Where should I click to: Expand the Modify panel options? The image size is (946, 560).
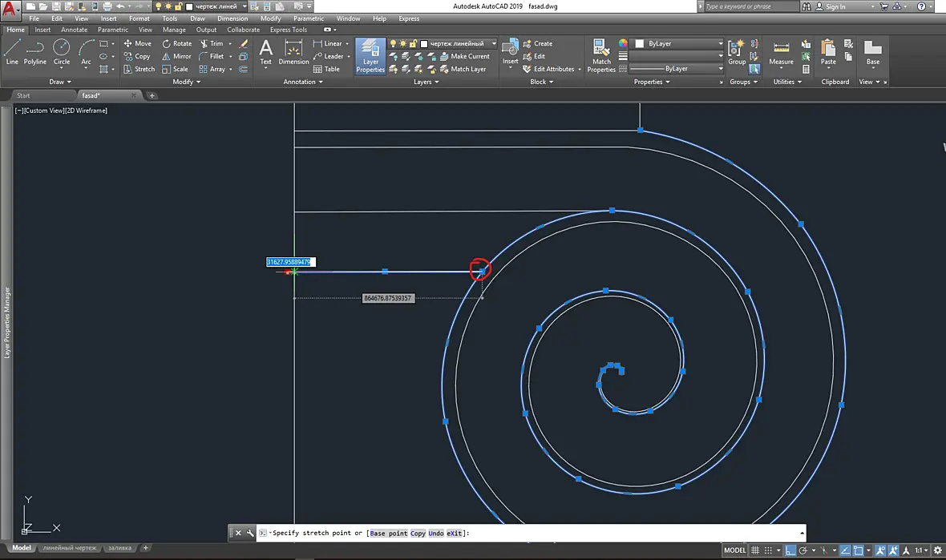coord(187,82)
